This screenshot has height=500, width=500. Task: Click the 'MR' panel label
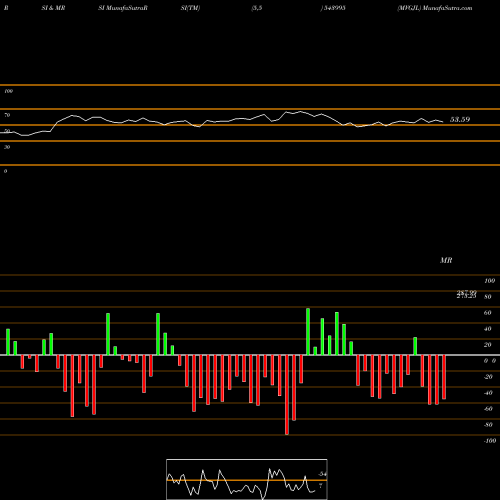[446, 260]
